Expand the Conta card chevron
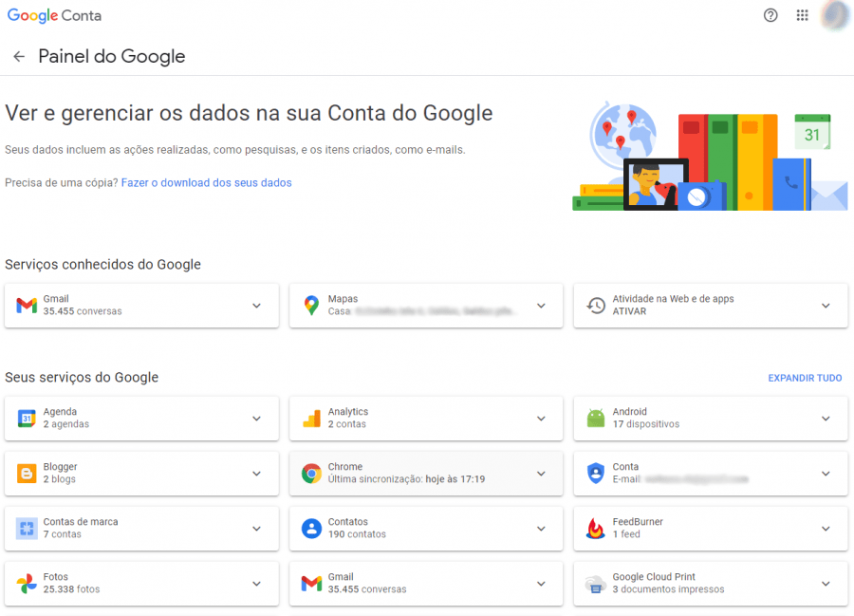 pos(826,474)
